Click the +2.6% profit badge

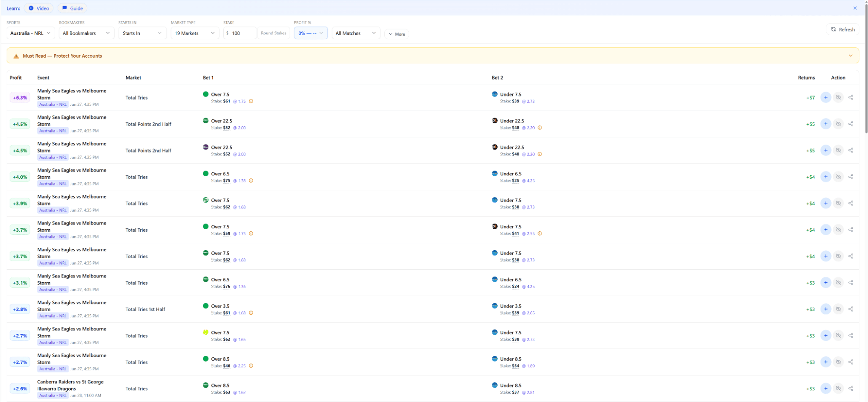coord(20,389)
